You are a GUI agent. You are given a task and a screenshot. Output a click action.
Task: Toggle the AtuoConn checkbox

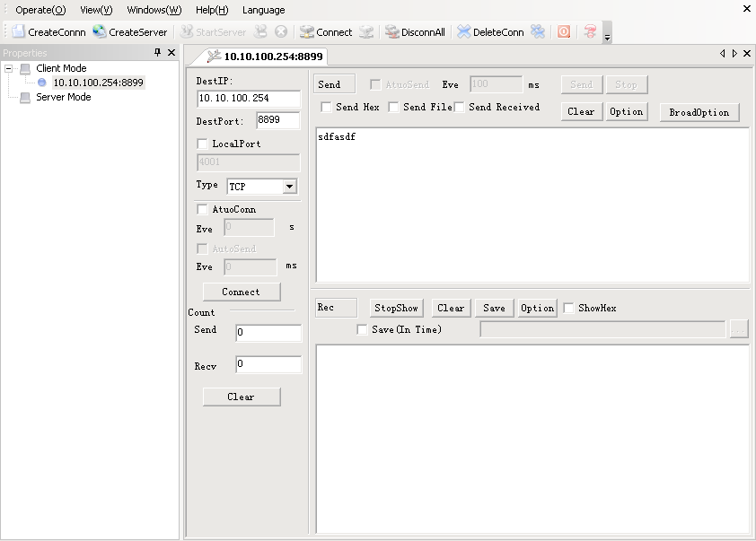[203, 209]
